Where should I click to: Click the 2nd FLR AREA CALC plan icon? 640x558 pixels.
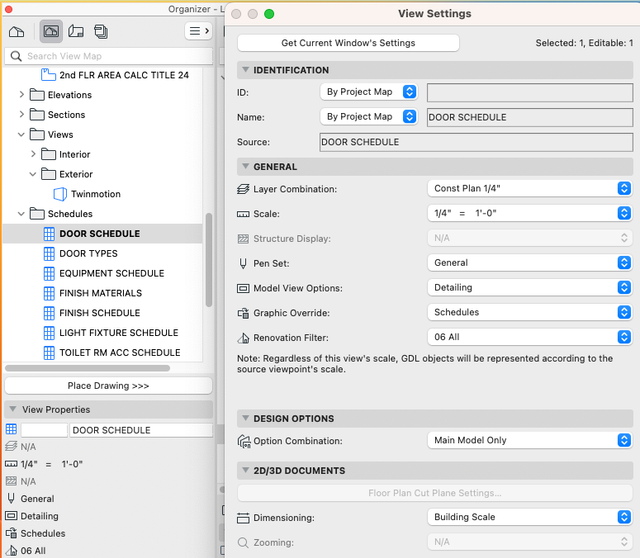coord(48,76)
